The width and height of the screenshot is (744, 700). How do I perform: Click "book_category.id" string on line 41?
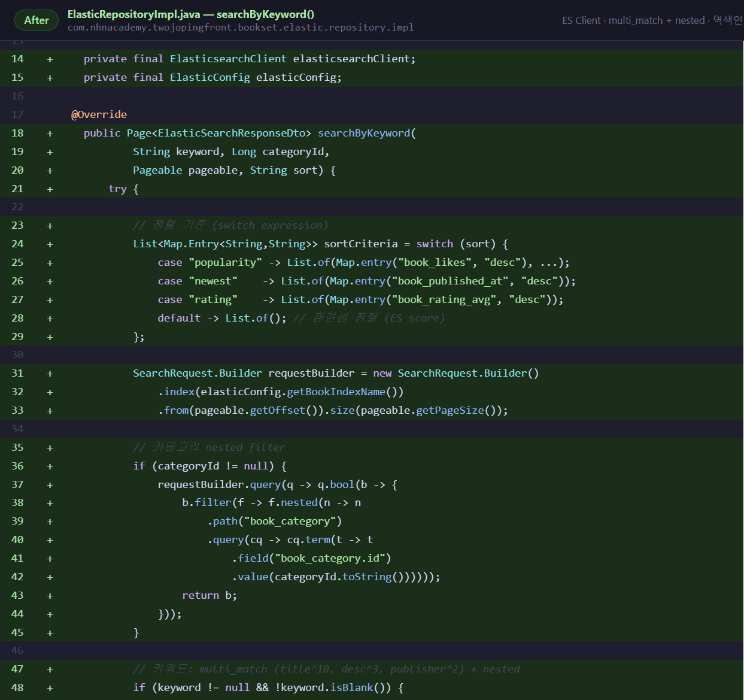[330, 558]
